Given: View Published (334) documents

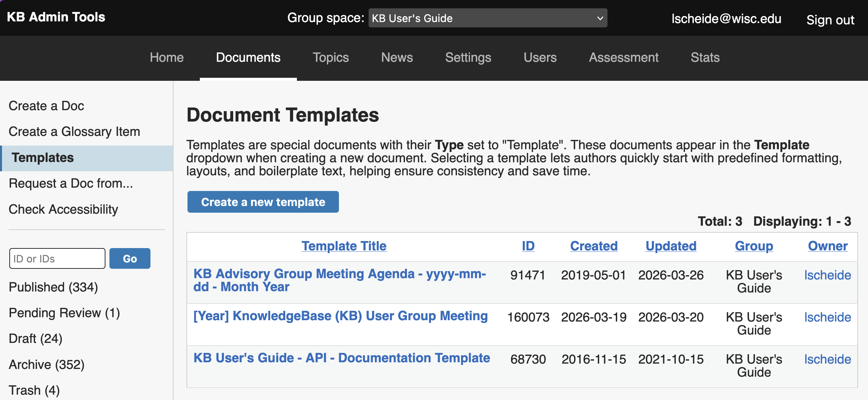Looking at the screenshot, I should [x=53, y=287].
